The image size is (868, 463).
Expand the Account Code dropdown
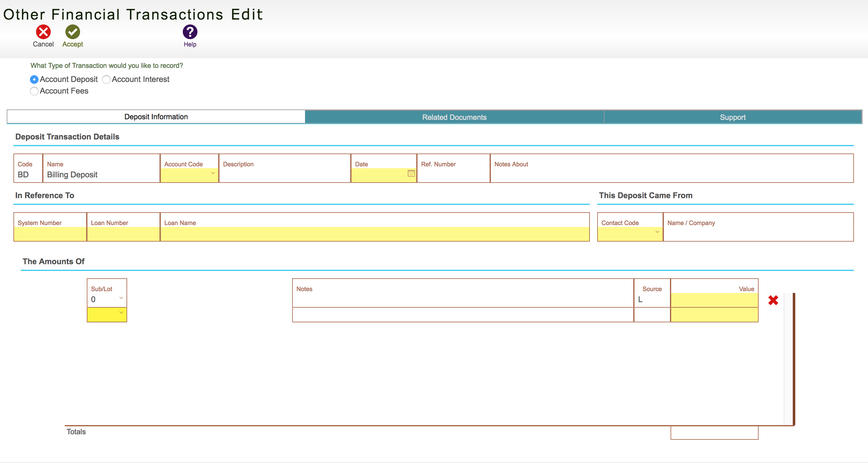tap(213, 173)
